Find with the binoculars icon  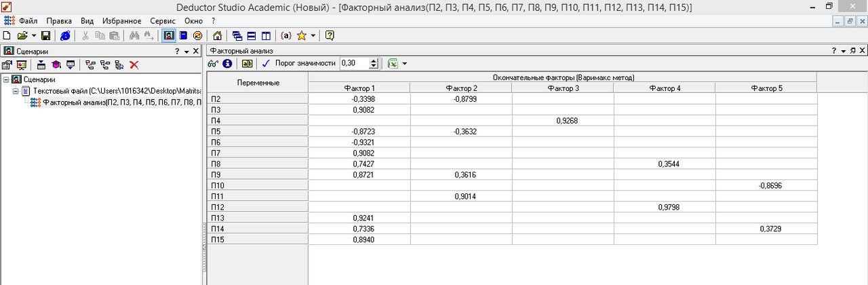pyautogui.click(x=134, y=35)
